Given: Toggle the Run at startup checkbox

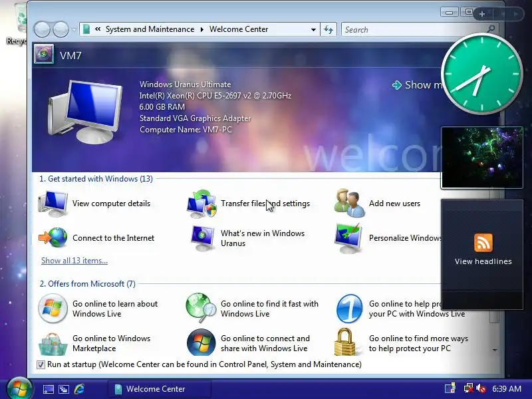Looking at the screenshot, I should pyautogui.click(x=41, y=364).
